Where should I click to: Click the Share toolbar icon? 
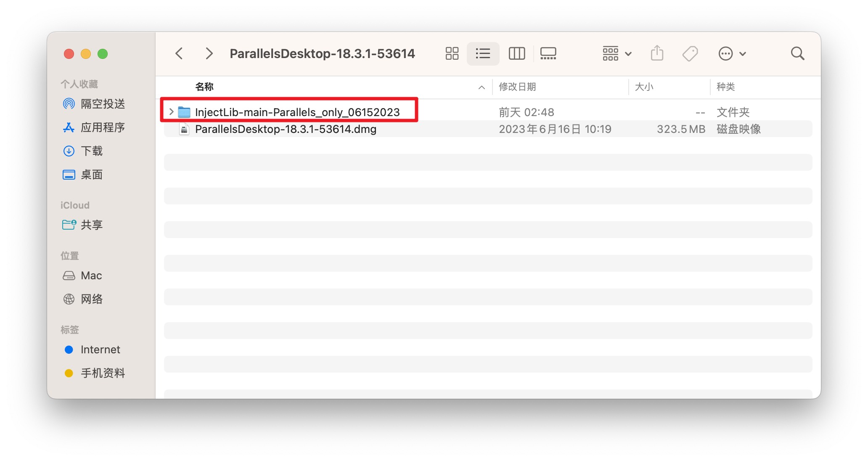657,53
